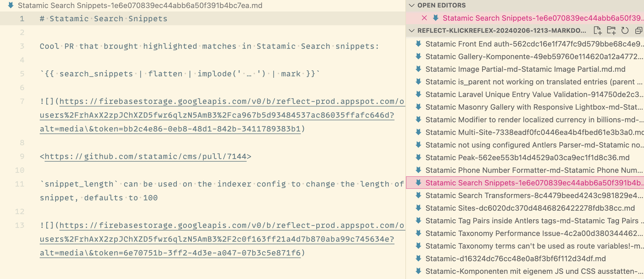Open Statamic not using configured Antlers Parser file
Image resolution: width=644 pixels, height=279 pixels.
click(525, 145)
